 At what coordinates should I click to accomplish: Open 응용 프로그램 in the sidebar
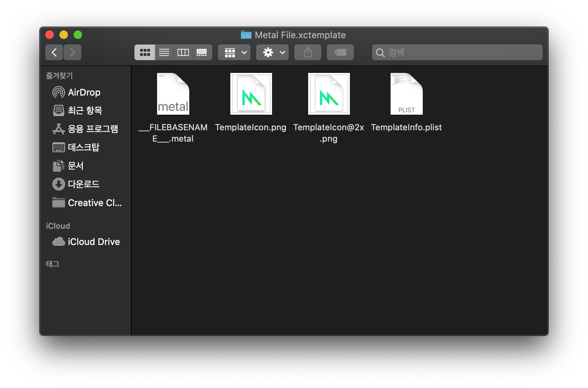(86, 129)
